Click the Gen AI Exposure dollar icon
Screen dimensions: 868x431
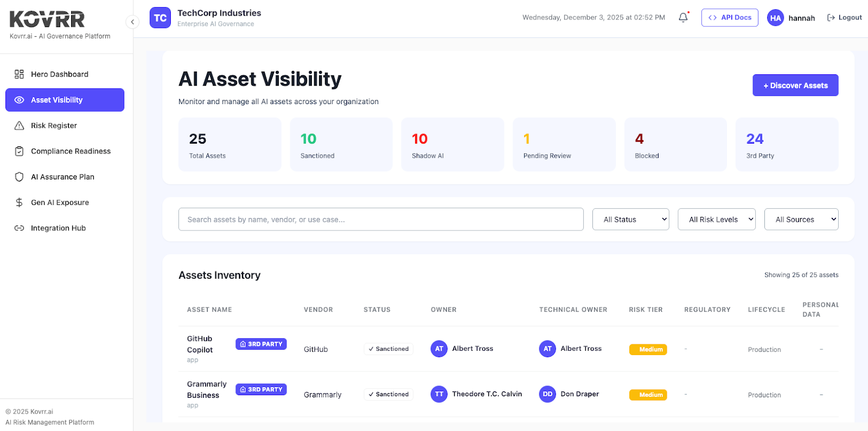coord(19,202)
